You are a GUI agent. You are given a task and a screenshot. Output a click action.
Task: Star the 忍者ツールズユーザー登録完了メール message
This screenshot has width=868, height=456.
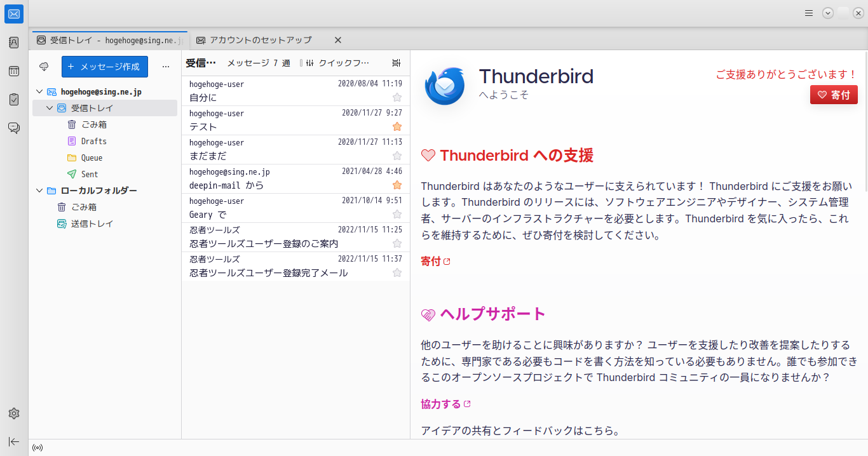pos(397,272)
